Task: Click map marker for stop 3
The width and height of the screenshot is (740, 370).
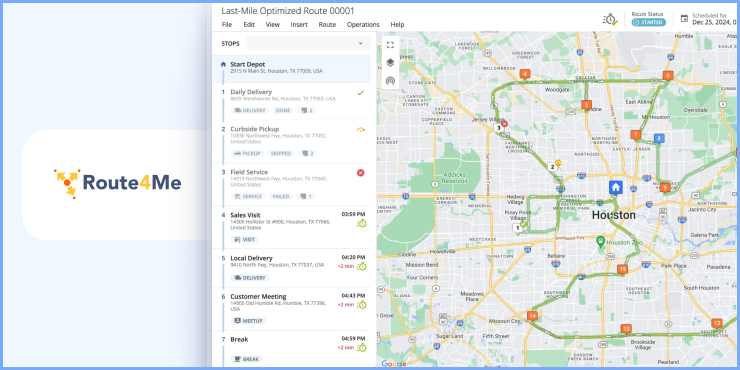Action: (498, 127)
